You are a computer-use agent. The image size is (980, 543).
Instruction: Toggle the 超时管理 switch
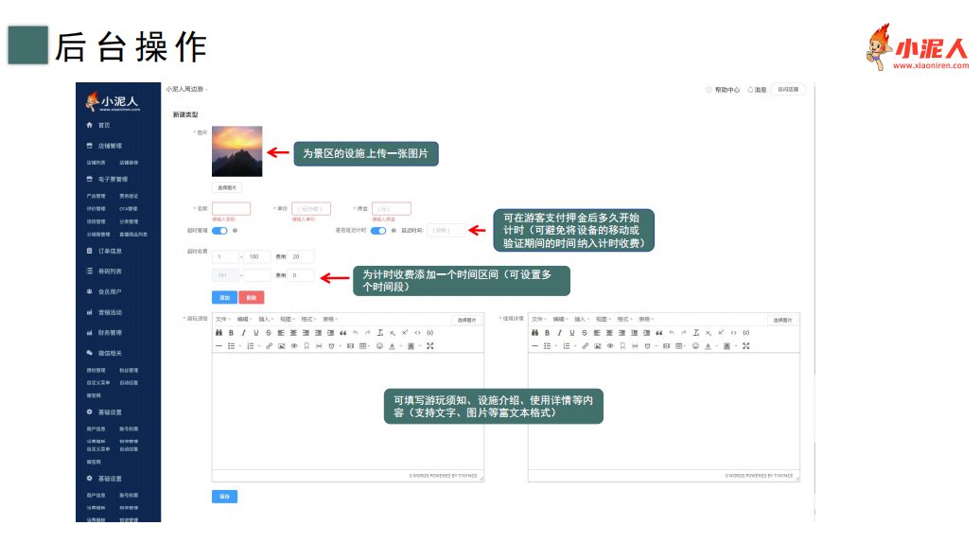(x=219, y=231)
